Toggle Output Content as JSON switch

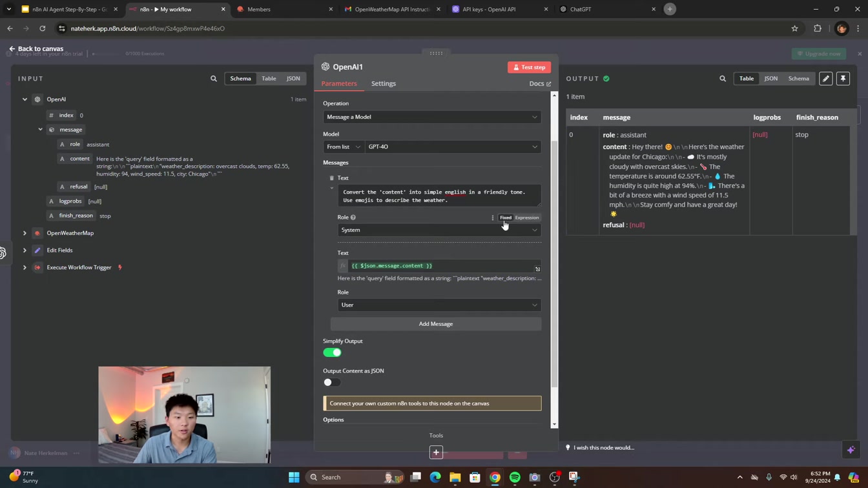[x=332, y=382]
